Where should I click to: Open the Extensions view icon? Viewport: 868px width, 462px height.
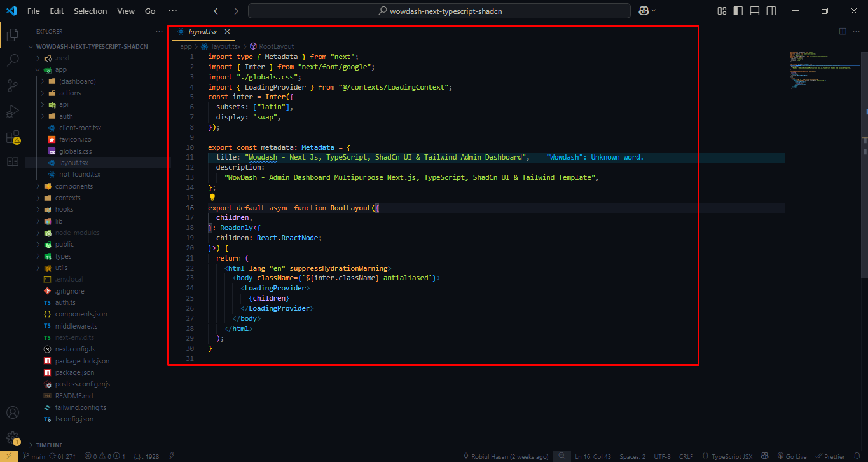(12, 135)
